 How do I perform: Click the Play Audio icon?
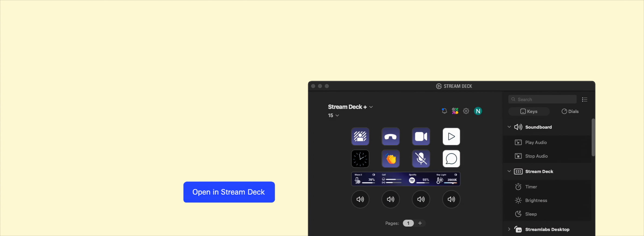point(518,142)
